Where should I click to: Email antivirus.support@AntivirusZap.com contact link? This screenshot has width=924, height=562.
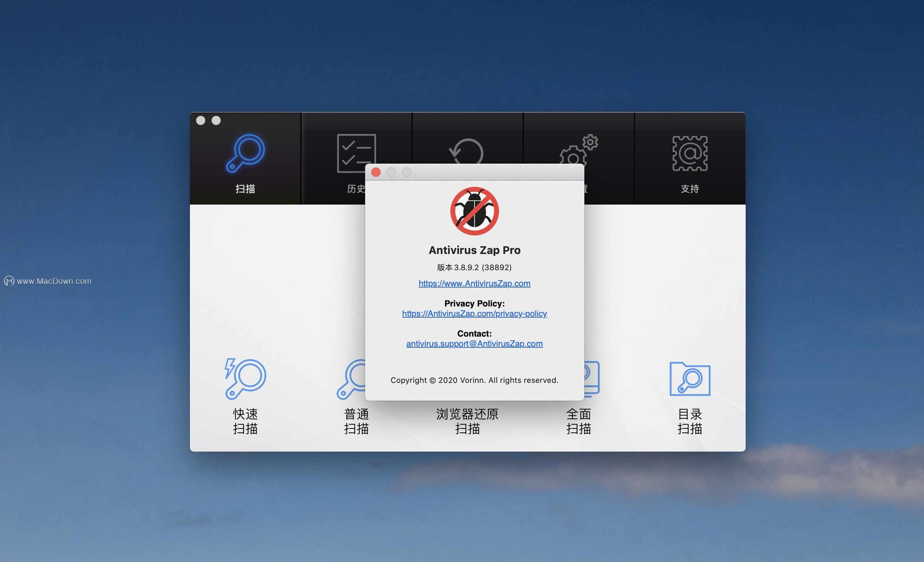pyautogui.click(x=474, y=344)
